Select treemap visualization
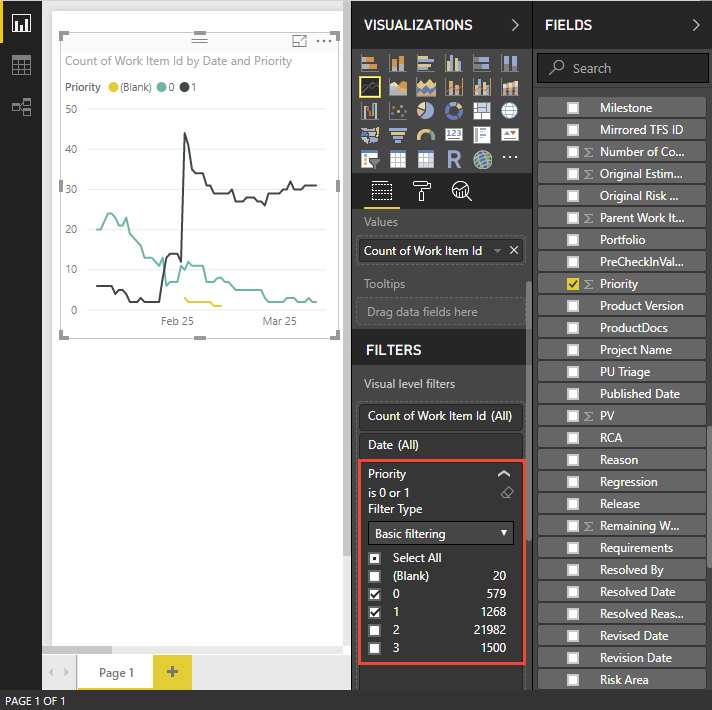The width and height of the screenshot is (712, 710). point(482,111)
